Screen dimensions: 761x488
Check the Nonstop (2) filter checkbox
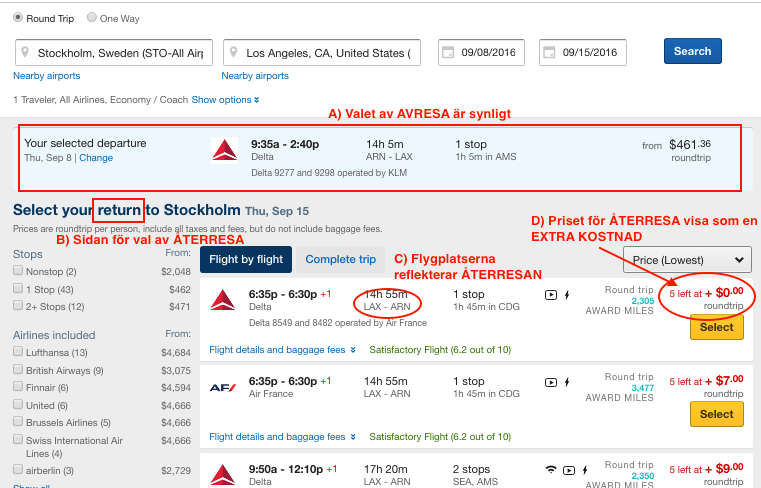click(x=19, y=271)
